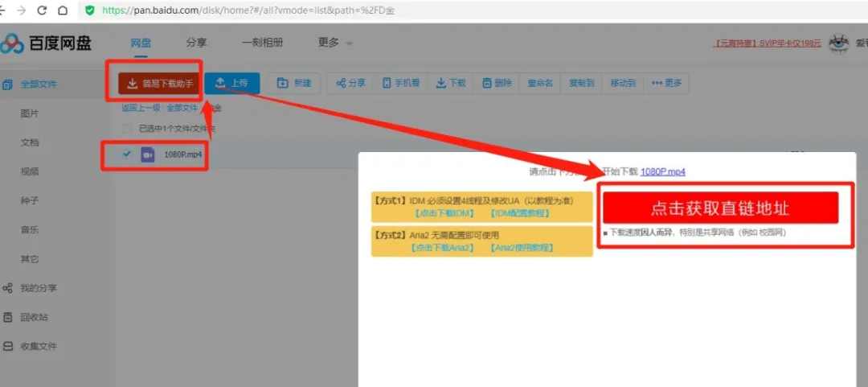Reload the page with refresh icon
This screenshot has height=387, width=868.
42,10
